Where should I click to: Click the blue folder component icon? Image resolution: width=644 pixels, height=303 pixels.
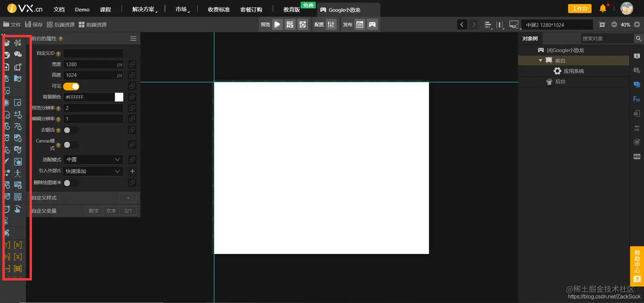click(18, 78)
